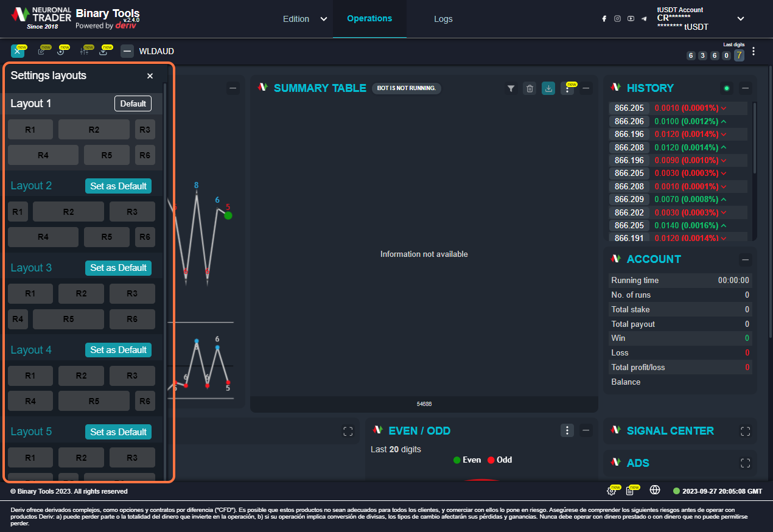Click the trash icon in Summary Table

pos(530,89)
